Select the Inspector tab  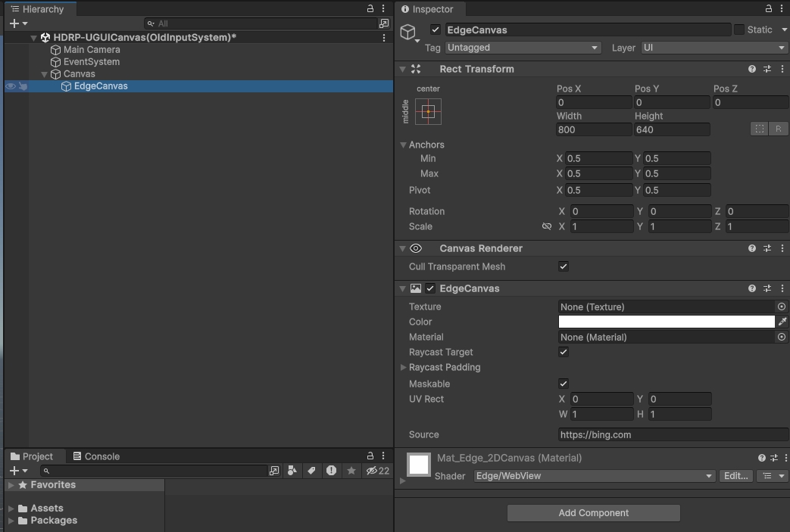coord(429,10)
